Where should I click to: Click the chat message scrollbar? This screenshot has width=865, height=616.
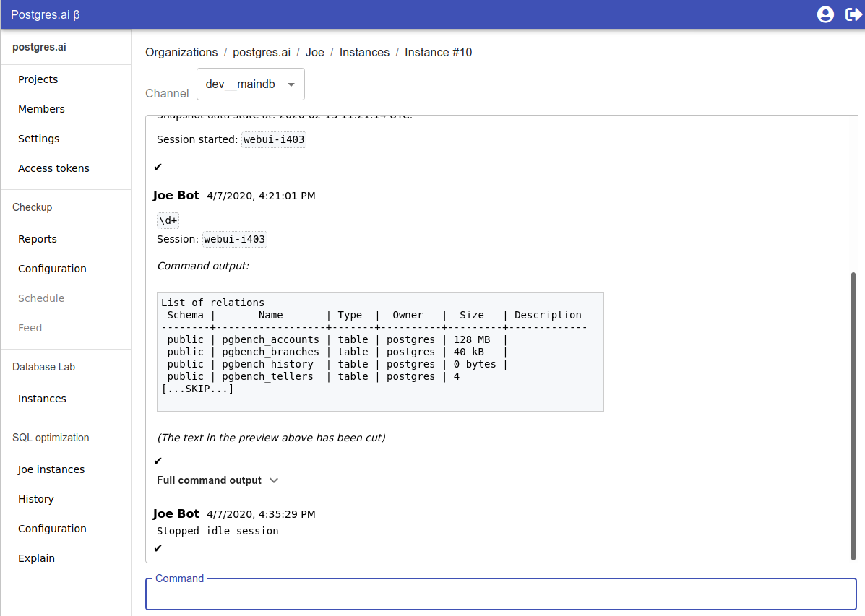(853, 417)
